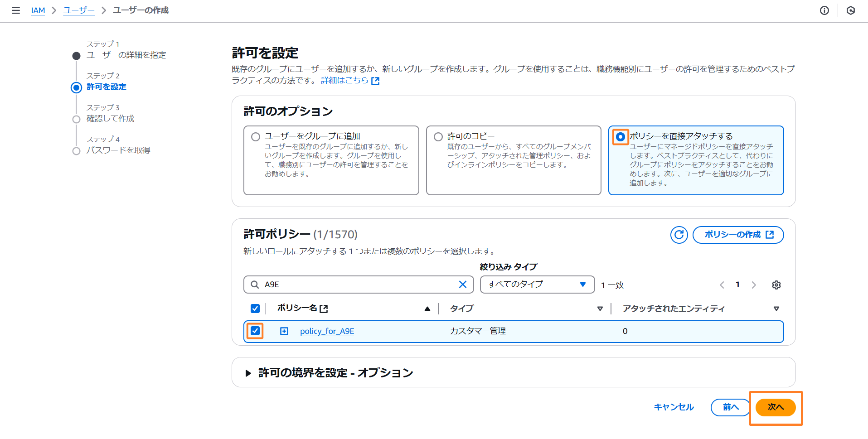Viewport: 868px width, 439px height.
Task: Click the policy search input field
Action: (x=358, y=285)
